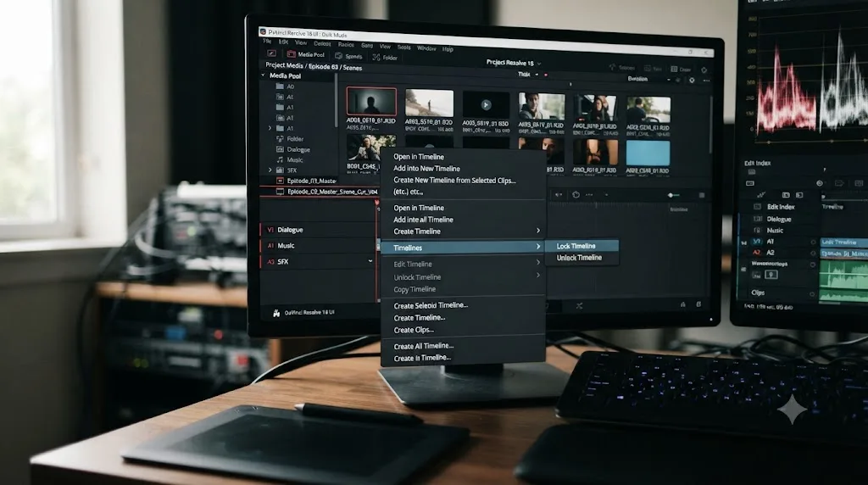
Task: Open the File menu
Action: click(267, 42)
